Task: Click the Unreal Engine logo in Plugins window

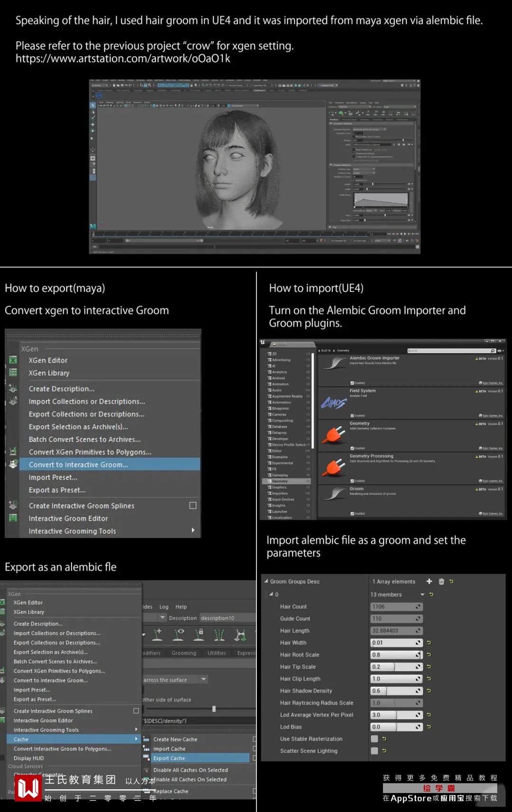Action: pos(263,342)
